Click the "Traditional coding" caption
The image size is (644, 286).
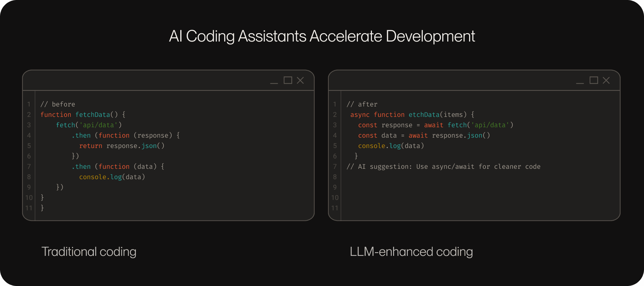pos(89,252)
